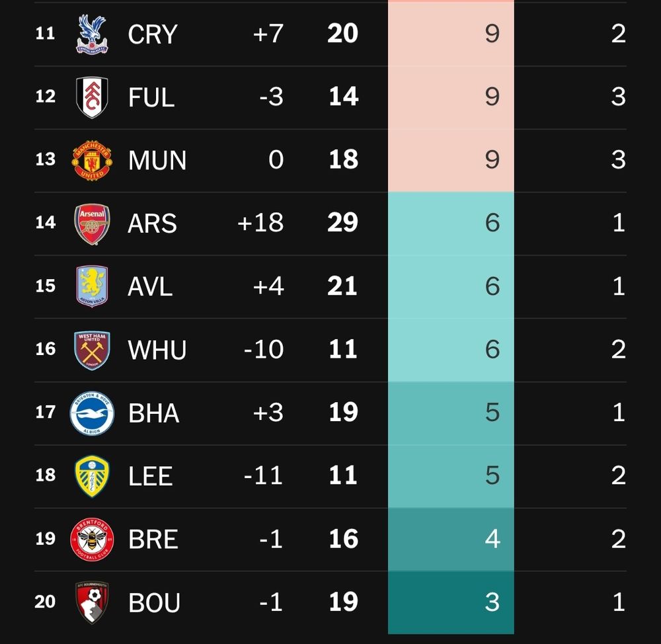661x644 pixels.
Task: Click the Crystal Palace club crest
Action: [92, 34]
